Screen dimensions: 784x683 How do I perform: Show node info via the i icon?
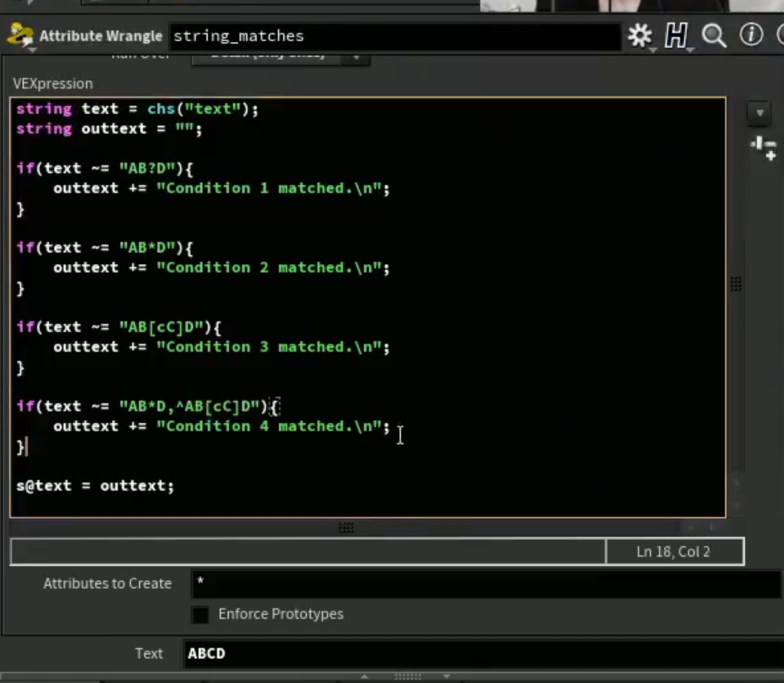click(751, 35)
